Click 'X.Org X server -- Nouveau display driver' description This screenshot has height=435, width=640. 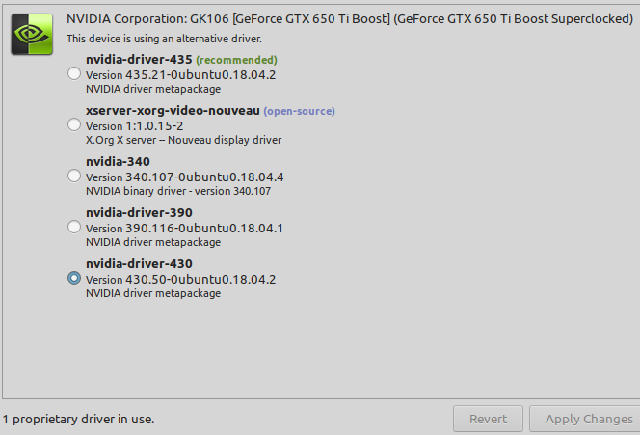pos(184,140)
